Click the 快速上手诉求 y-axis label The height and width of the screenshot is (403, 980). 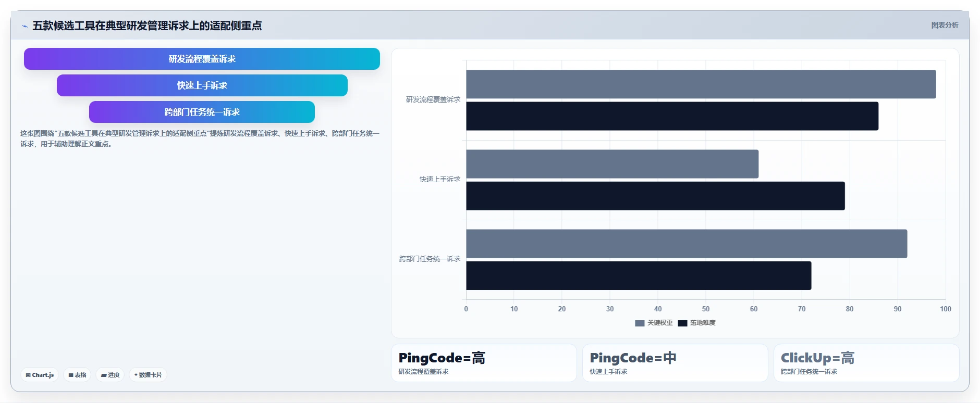point(440,179)
